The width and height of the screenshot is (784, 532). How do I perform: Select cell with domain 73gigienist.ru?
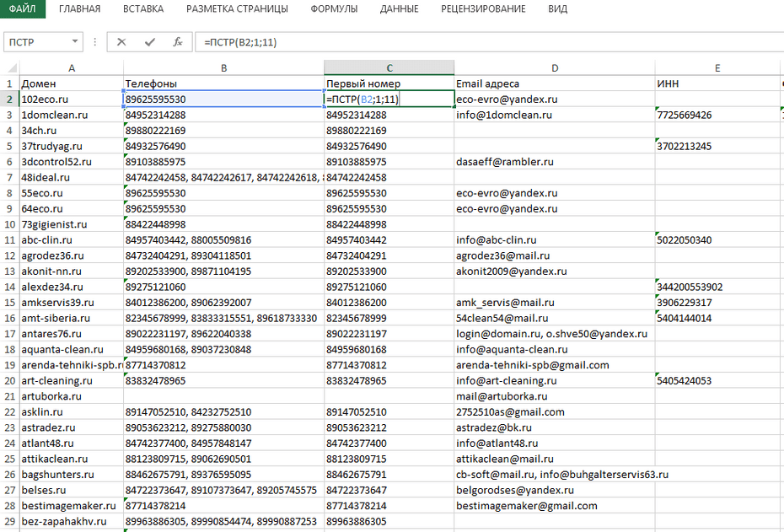tap(72, 224)
